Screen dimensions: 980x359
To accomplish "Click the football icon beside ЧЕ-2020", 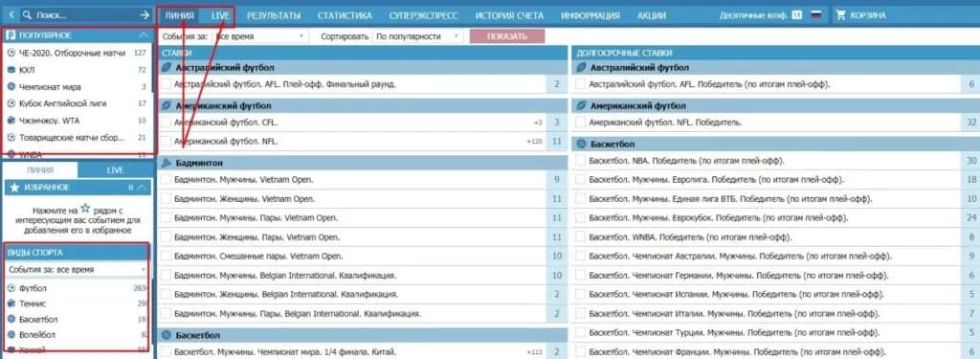I will 11,54.
